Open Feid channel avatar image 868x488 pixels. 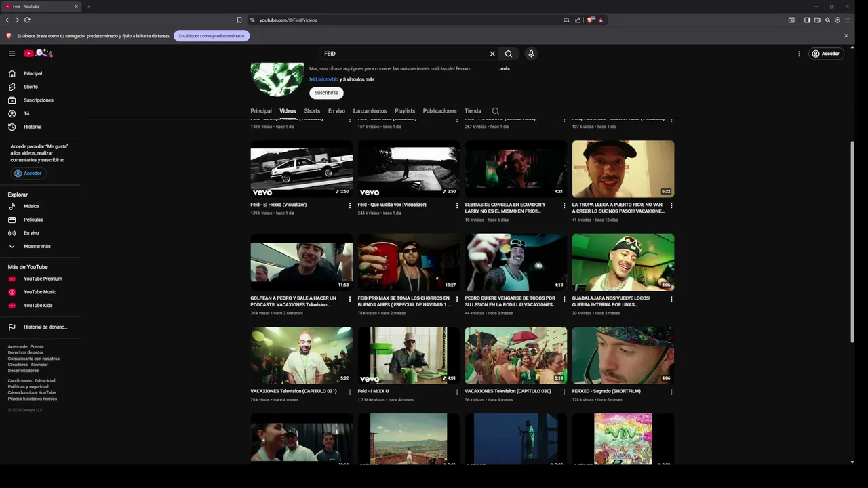[277, 79]
